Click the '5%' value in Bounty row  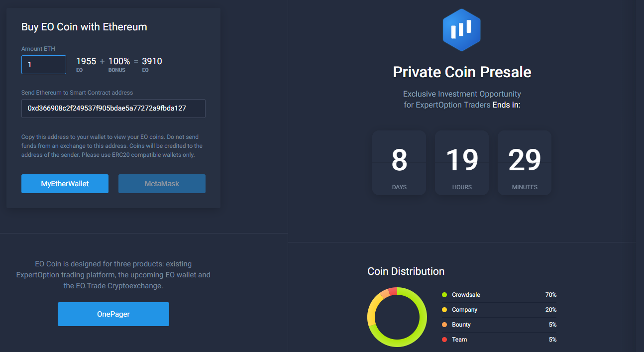coord(552,325)
